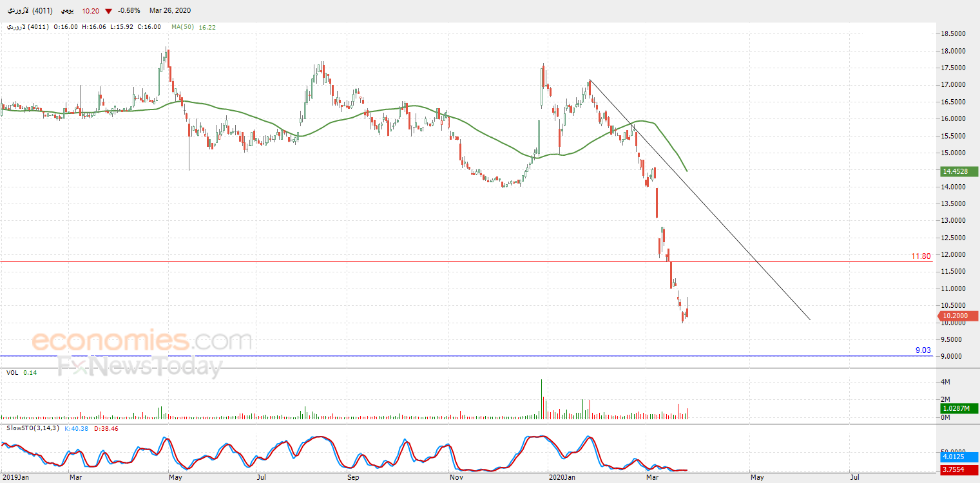Click the green 14.4528 moving average tag

coord(959,171)
